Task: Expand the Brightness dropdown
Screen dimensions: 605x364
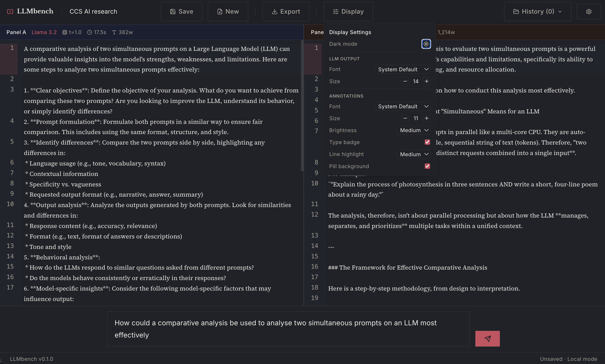Action: 414,130
